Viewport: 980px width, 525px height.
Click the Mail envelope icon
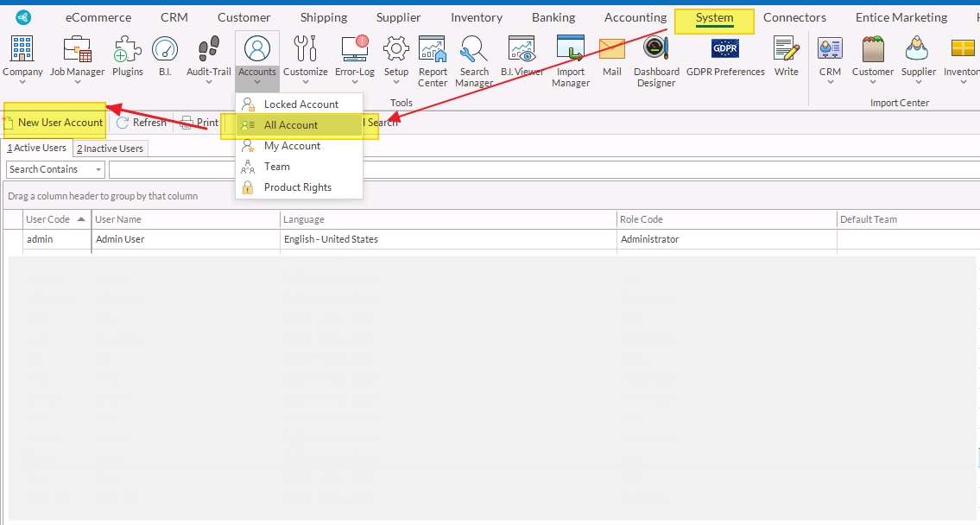click(x=612, y=52)
